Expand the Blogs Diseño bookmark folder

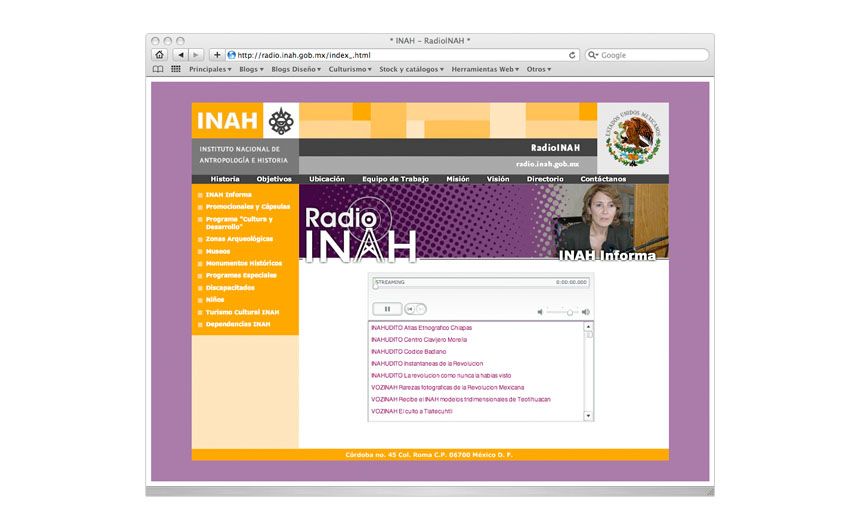point(296,69)
